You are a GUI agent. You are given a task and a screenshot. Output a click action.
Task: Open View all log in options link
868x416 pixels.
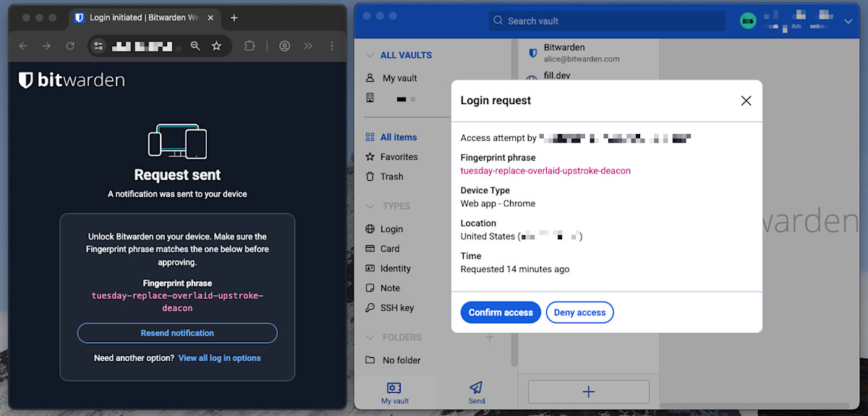[219, 358]
